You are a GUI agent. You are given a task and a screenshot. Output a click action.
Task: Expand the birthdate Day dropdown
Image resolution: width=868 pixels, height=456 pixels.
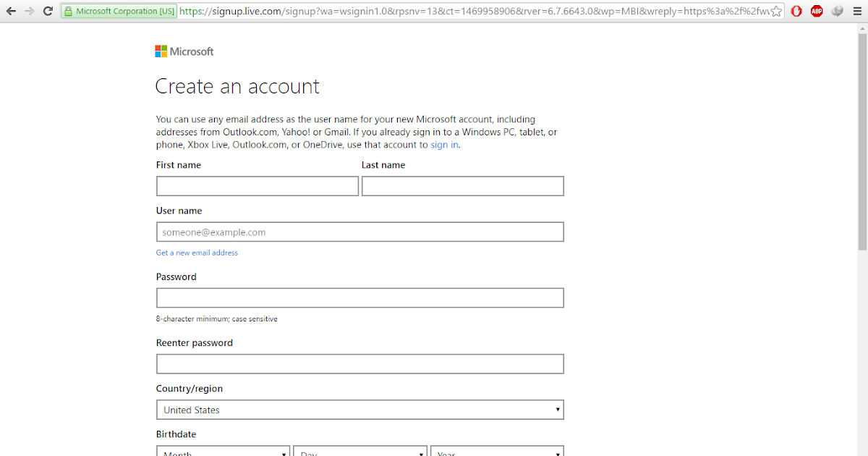(359, 451)
